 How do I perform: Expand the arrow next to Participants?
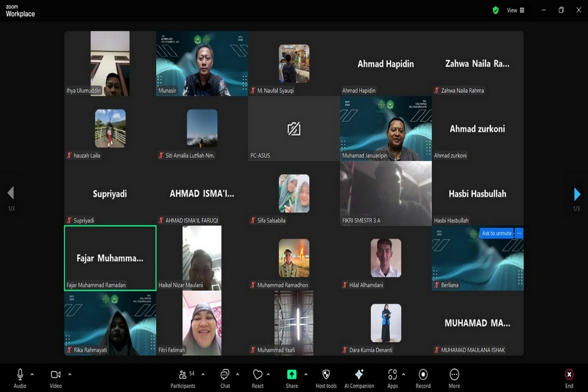203,374
